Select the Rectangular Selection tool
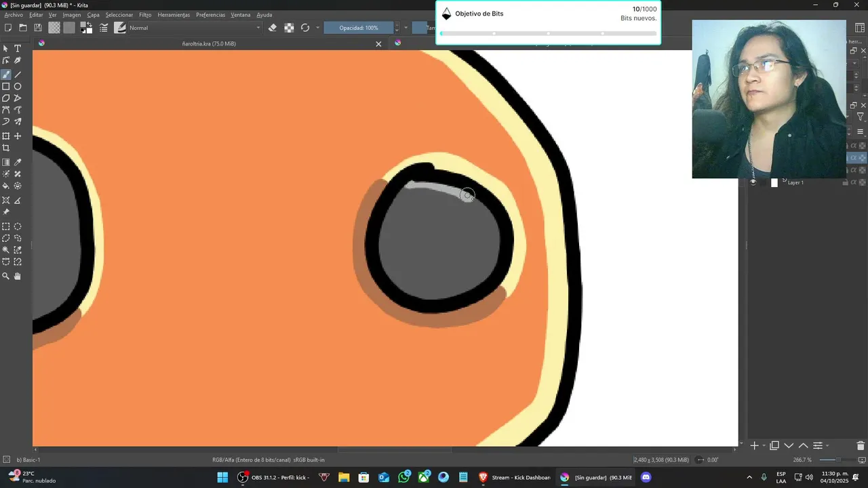The width and height of the screenshot is (868, 488). point(6,226)
